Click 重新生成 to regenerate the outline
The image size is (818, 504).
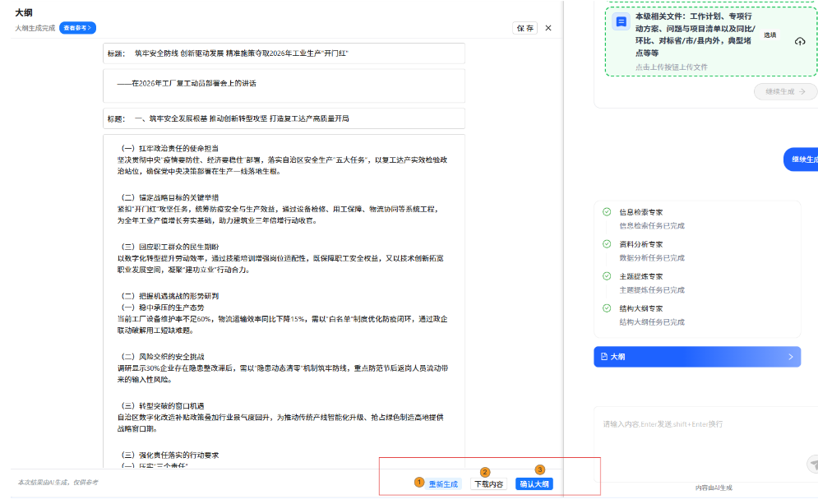443,484
